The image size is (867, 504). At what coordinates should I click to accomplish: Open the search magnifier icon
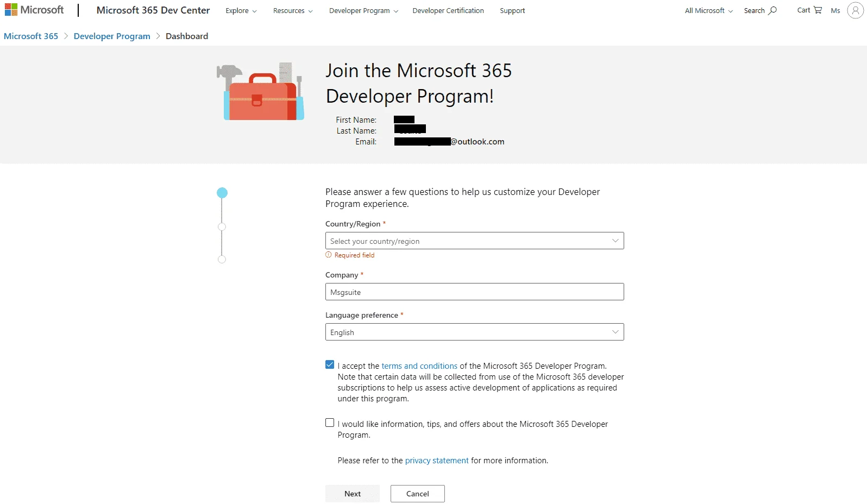pos(772,10)
